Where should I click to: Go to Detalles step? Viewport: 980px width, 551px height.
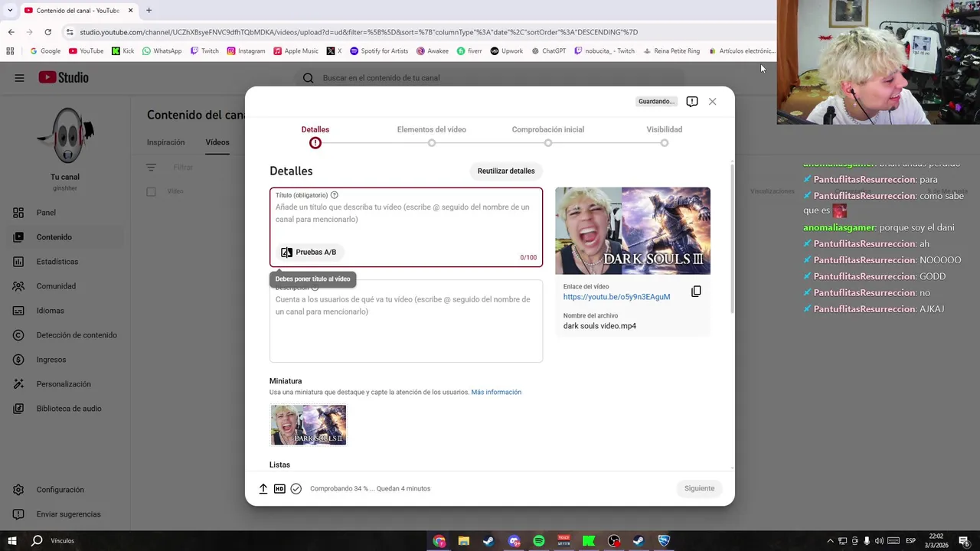point(315,136)
